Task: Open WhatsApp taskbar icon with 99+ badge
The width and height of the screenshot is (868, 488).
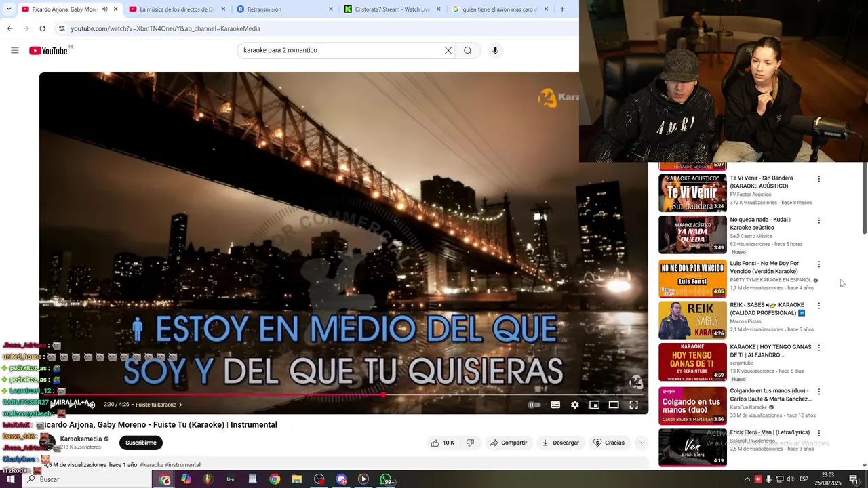Action: [x=387, y=479]
